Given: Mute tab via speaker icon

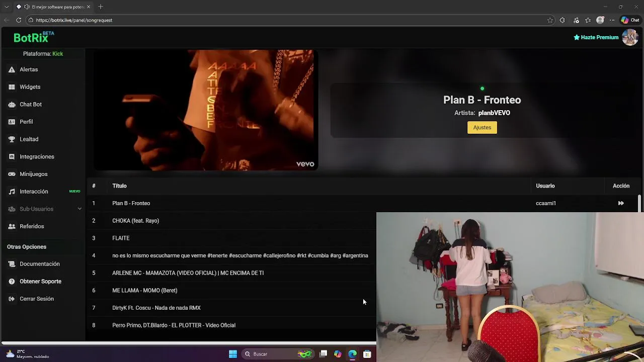Looking at the screenshot, I should click(x=27, y=7).
